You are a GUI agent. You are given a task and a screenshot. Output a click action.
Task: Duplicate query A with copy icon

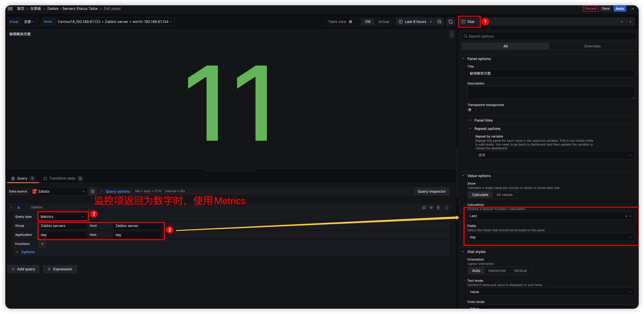coord(424,208)
